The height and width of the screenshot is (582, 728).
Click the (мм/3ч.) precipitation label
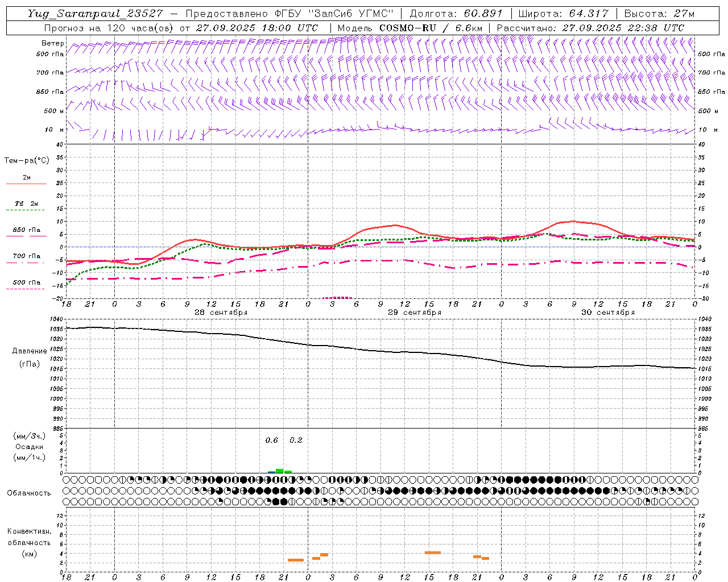(30, 436)
